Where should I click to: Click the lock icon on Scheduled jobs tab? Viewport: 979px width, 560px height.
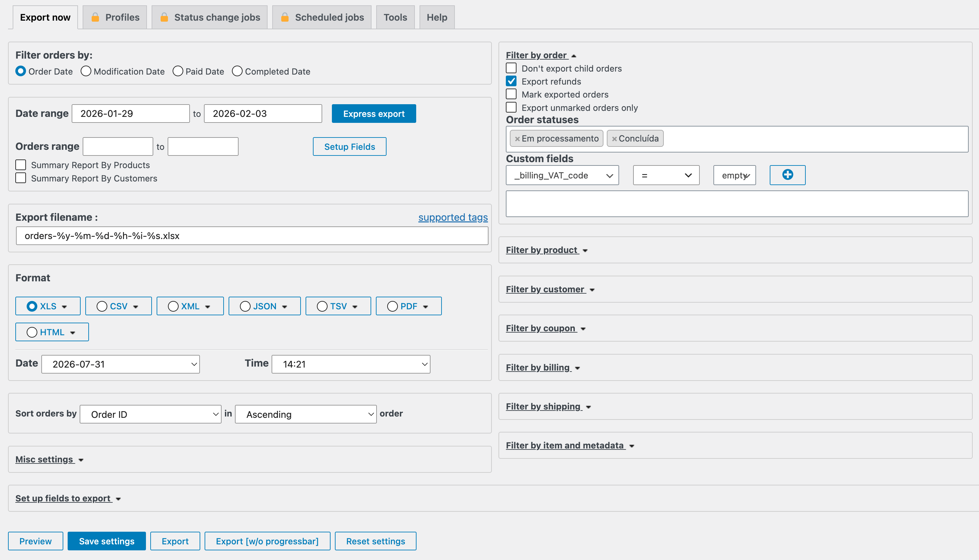(285, 17)
